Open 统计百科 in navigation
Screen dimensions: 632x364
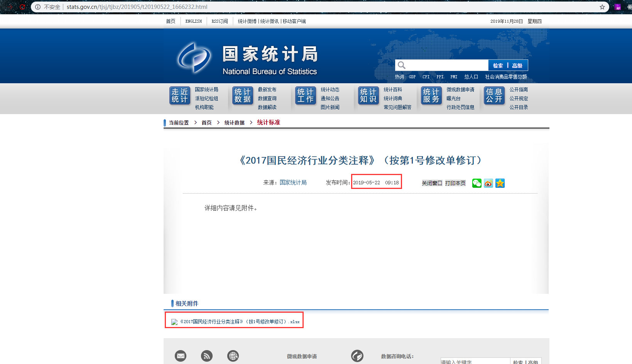tap(393, 89)
